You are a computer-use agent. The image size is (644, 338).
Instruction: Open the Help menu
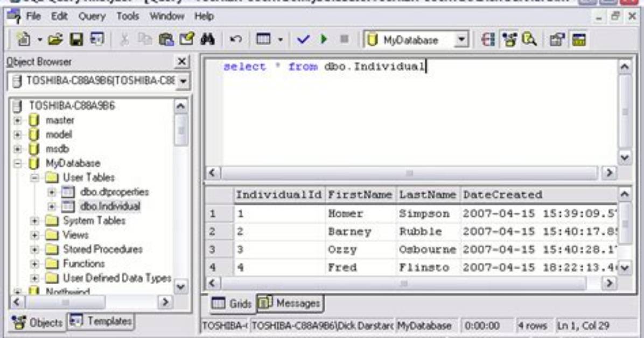point(204,17)
